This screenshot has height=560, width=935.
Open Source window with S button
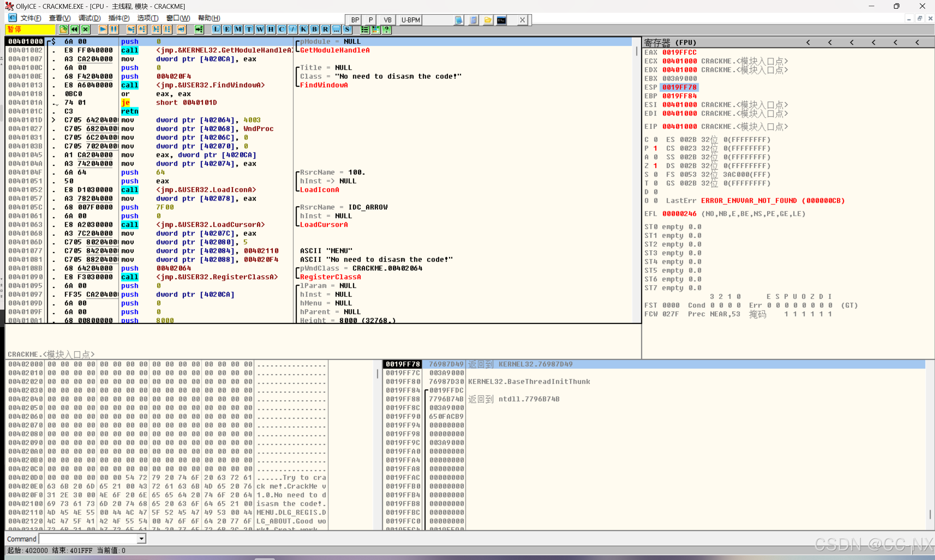pos(347,29)
